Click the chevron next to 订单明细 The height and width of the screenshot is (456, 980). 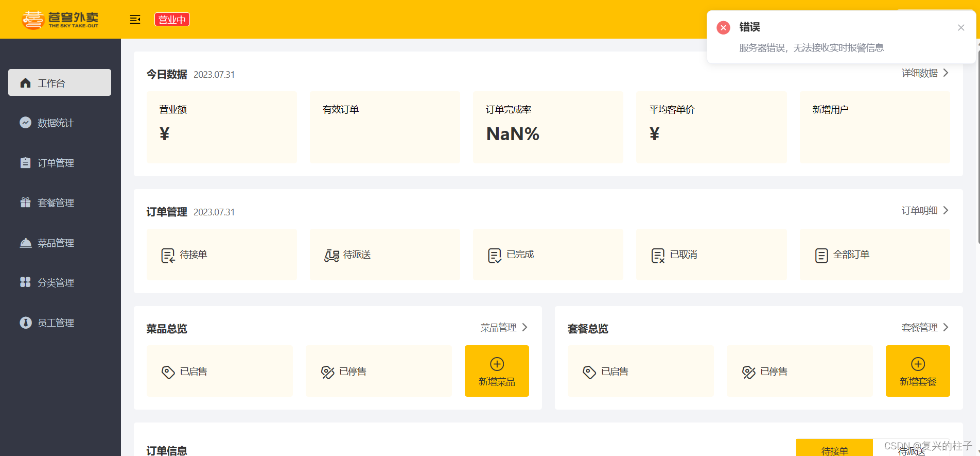point(946,211)
